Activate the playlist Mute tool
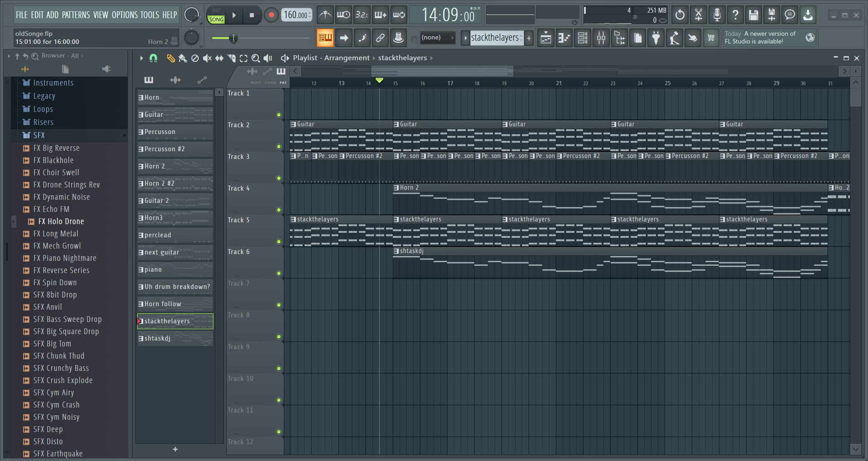Viewport: 868px width, 461px height. (x=207, y=58)
